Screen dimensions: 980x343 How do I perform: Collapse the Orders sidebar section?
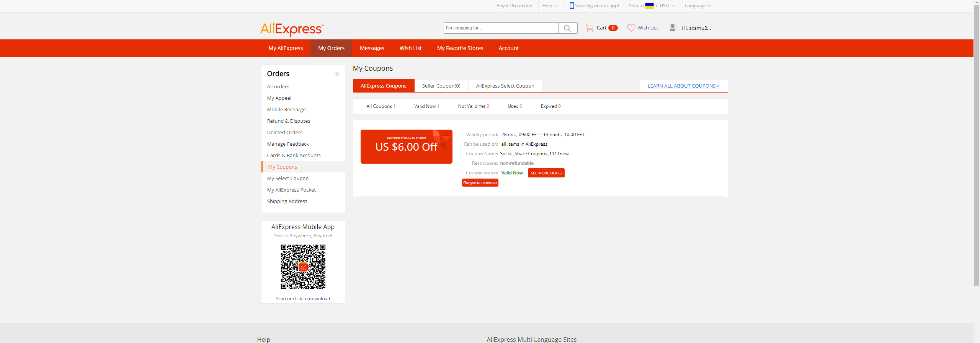[x=336, y=74]
